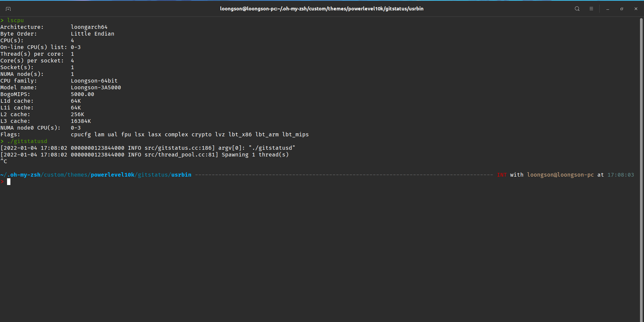Click the red INT exit status indicator
The image size is (644, 322).
[x=502, y=175]
